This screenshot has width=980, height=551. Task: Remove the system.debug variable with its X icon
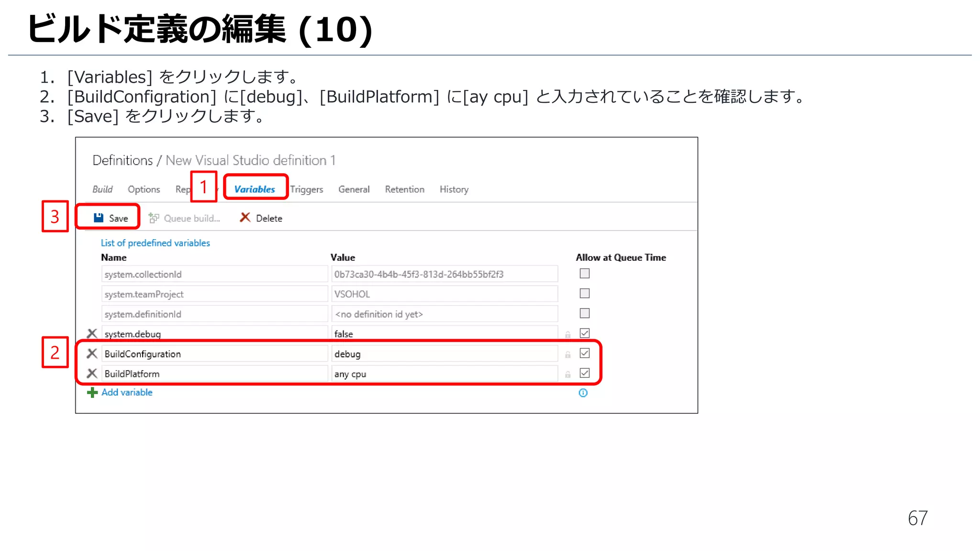pyautogui.click(x=92, y=333)
